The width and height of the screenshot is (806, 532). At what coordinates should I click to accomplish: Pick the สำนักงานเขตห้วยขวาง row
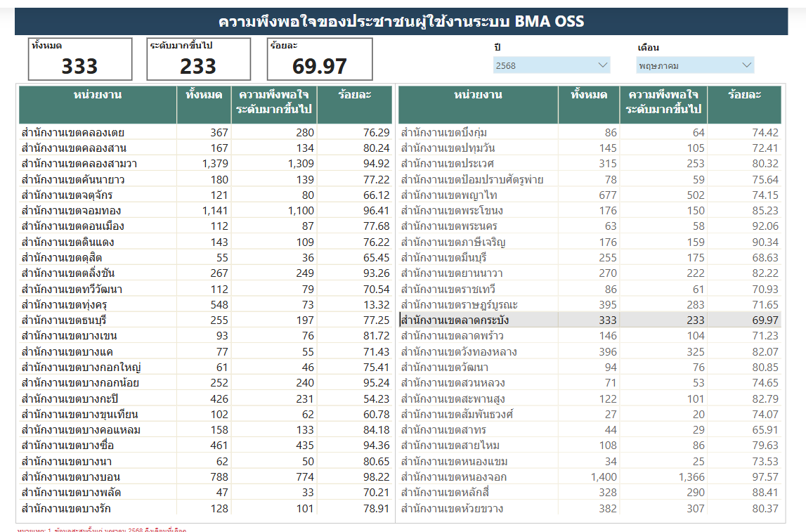click(x=590, y=508)
